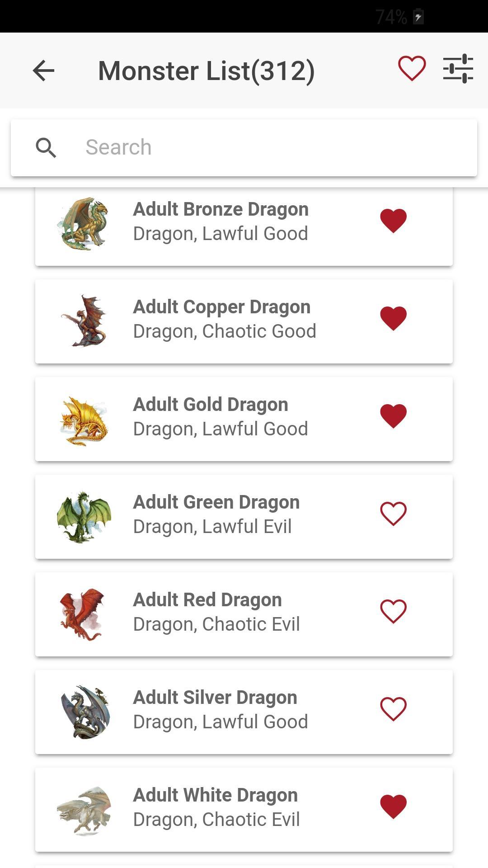Unfavorite the Adult White Dragon
488x868 pixels.
(x=393, y=807)
